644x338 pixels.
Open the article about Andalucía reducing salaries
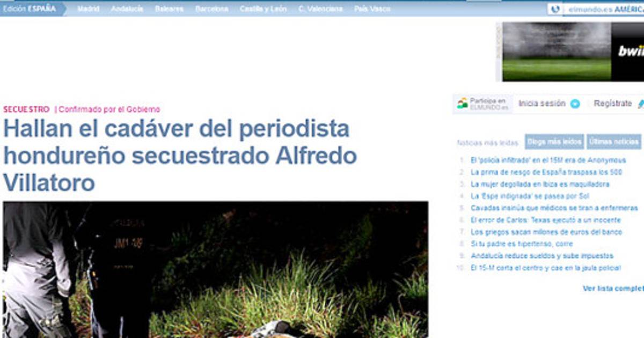click(x=541, y=256)
